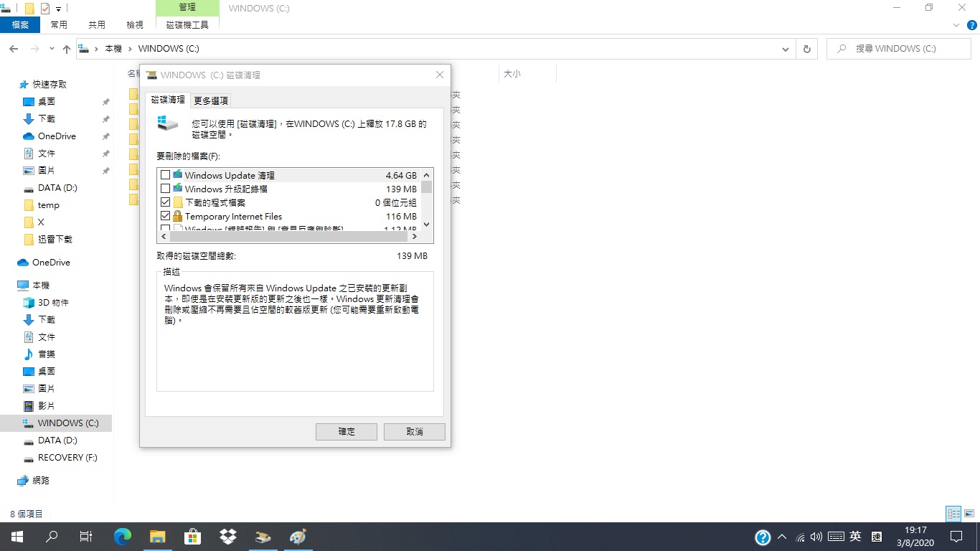Click 本機 in the address breadcrumb
The height and width of the screenshot is (551, 980).
[113, 49]
